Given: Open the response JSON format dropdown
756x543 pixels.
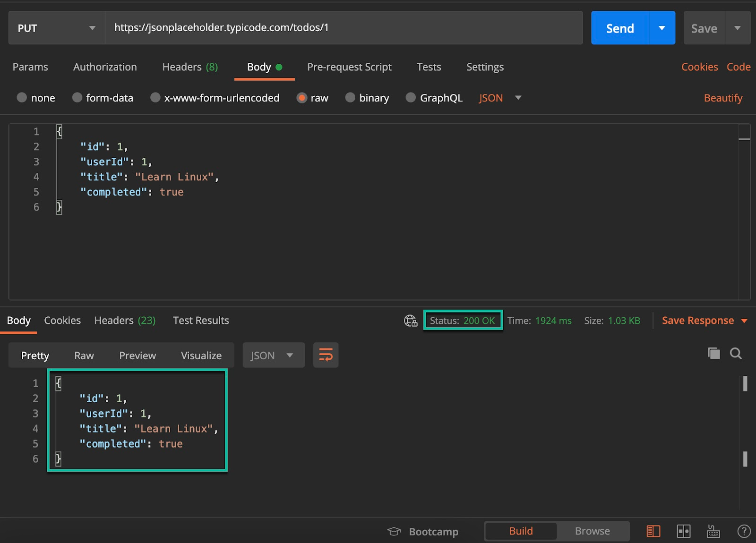Looking at the screenshot, I should [273, 355].
